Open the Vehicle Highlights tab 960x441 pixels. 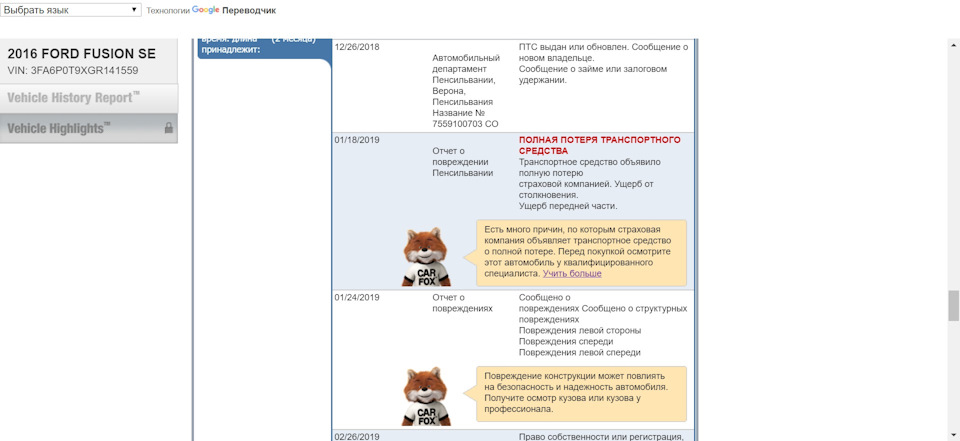tap(89, 128)
